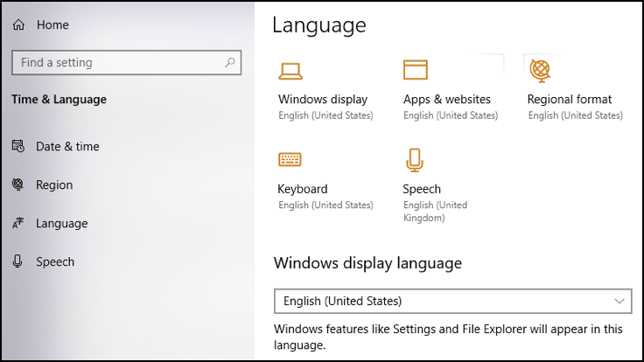Click the Regional format tile label
Screen dimensions: 644x362
[x=570, y=100]
